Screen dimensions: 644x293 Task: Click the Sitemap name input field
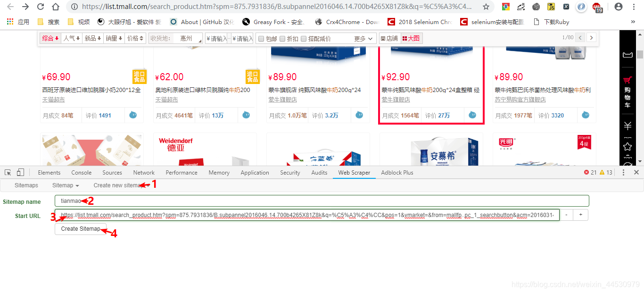click(322, 201)
